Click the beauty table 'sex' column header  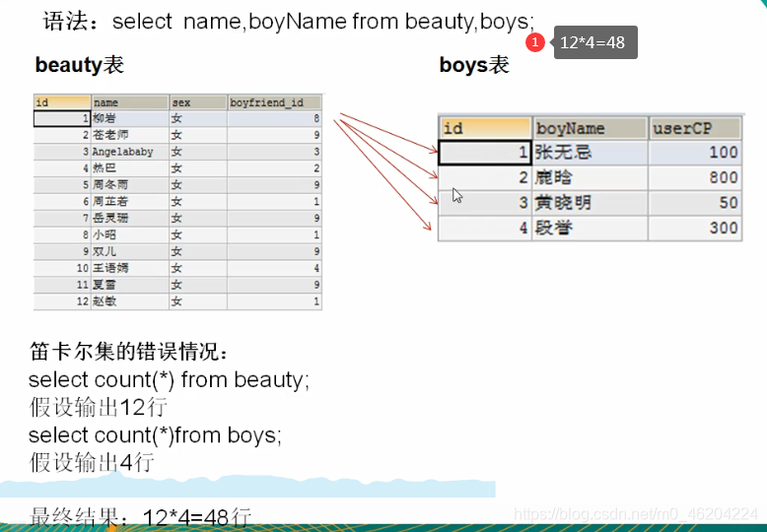tap(197, 102)
